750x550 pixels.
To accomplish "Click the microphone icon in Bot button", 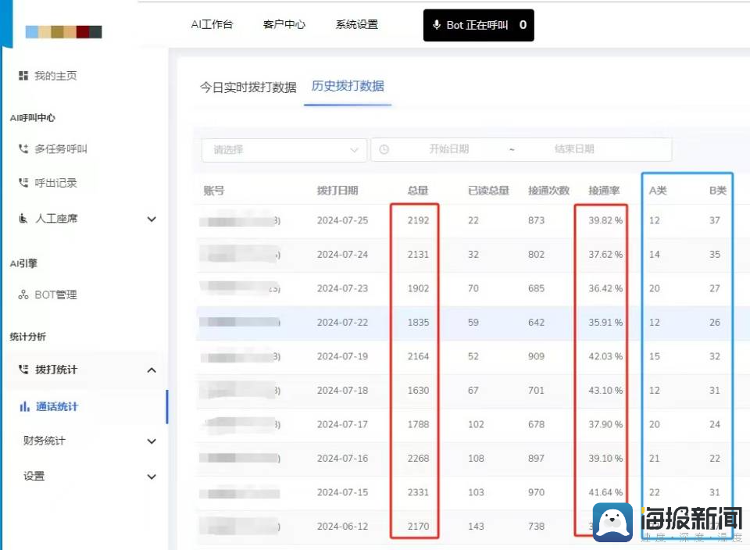I will (x=436, y=25).
